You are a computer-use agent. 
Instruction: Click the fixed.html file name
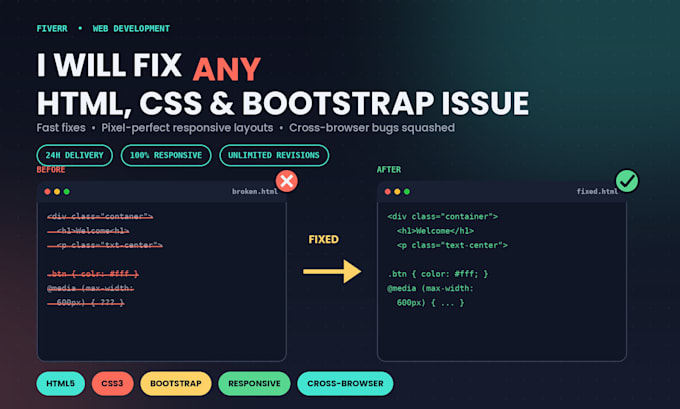597,191
